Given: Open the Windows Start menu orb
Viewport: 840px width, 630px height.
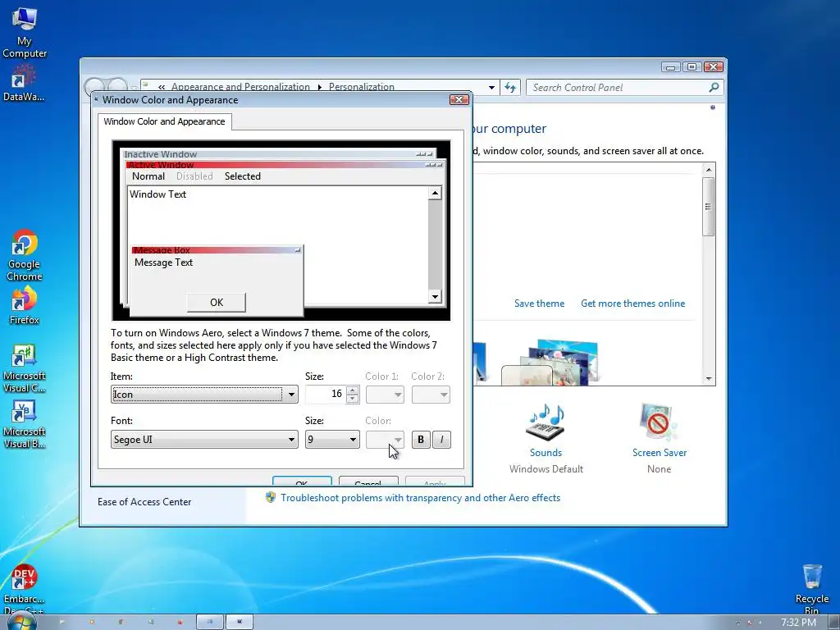Looking at the screenshot, I should click(21, 622).
